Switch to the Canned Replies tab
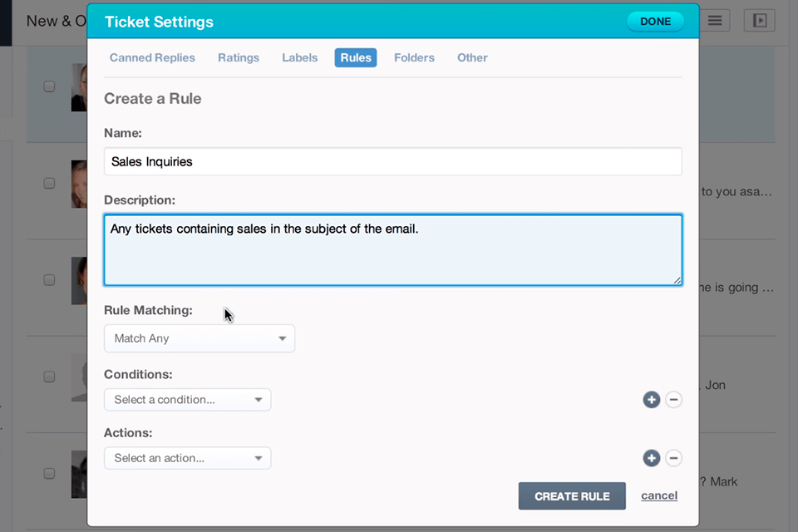 tap(152, 57)
